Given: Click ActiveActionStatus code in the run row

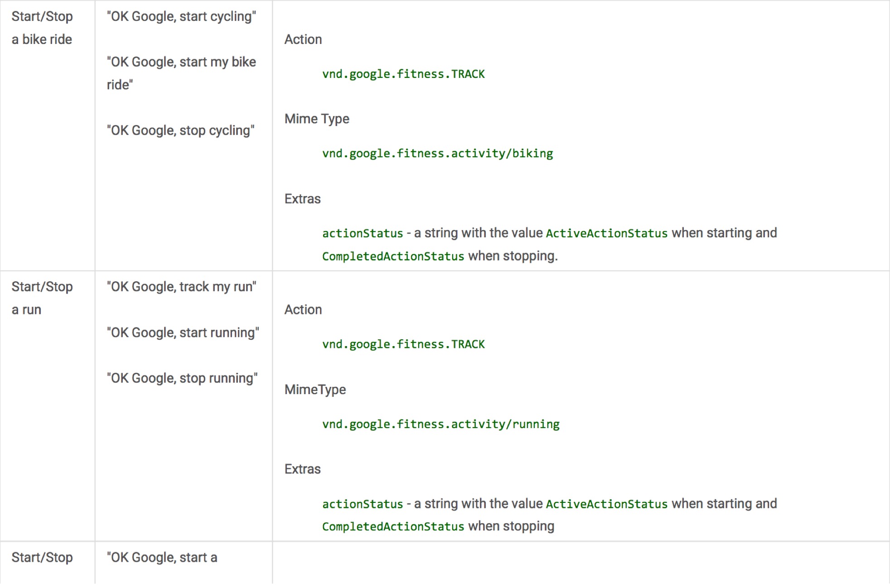Looking at the screenshot, I should (x=607, y=504).
